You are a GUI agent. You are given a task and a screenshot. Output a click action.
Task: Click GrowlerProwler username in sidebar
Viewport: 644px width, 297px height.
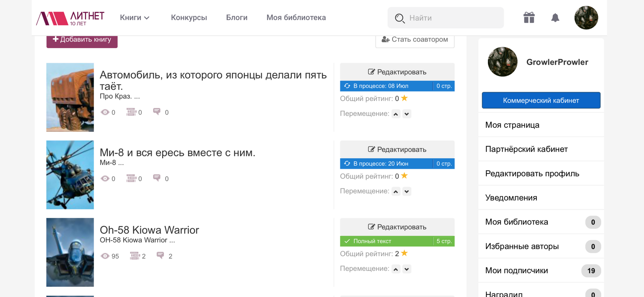point(557,62)
